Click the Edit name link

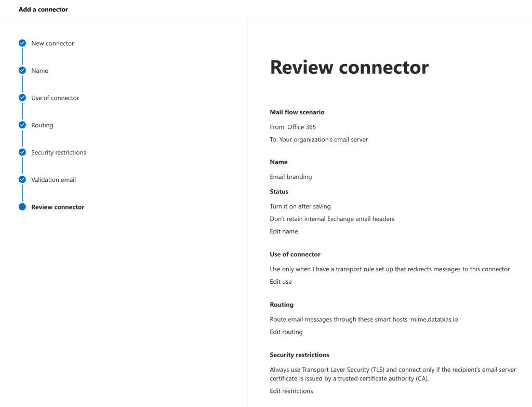click(x=284, y=231)
